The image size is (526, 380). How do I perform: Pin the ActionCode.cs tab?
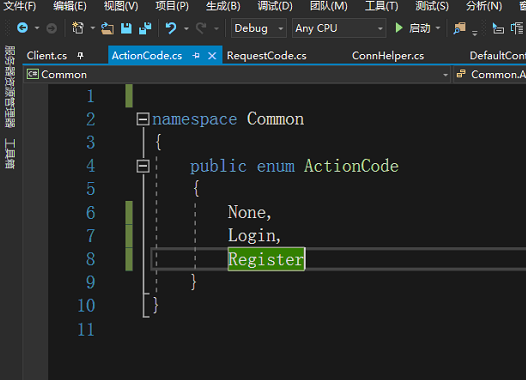coord(196,55)
